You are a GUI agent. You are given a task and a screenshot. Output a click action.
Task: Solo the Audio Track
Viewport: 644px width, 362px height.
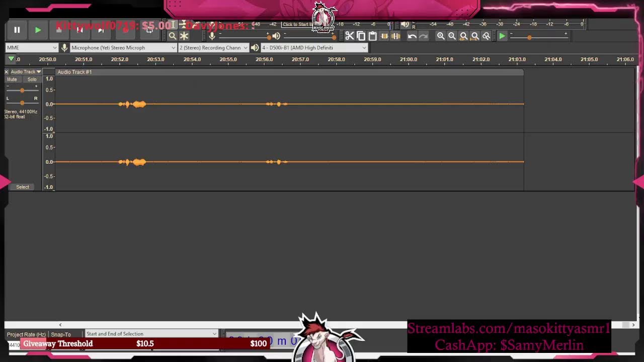[x=32, y=79]
